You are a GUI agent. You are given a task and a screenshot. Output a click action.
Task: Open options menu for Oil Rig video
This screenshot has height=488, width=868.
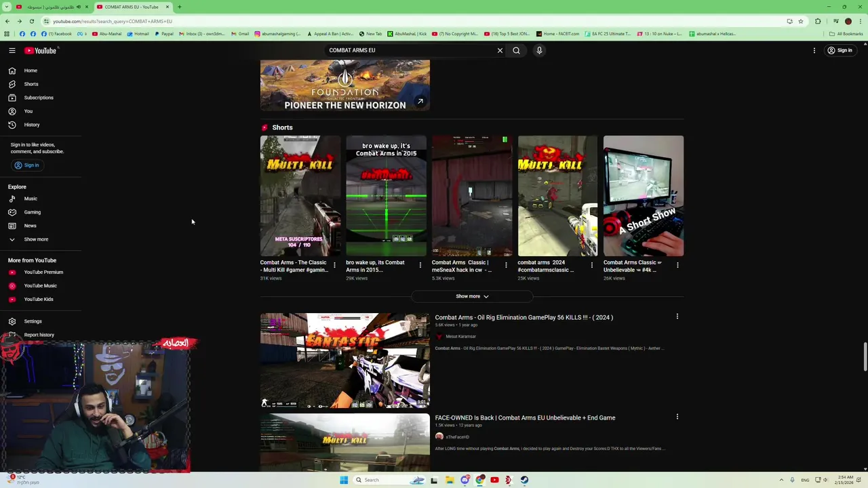(x=677, y=317)
